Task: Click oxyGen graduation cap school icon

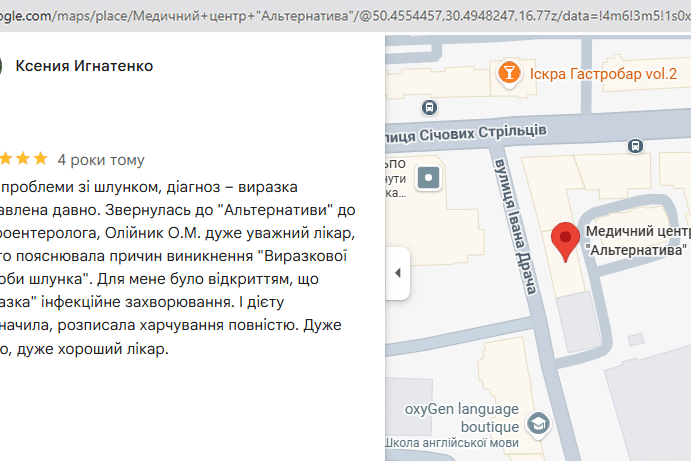Action: (538, 423)
